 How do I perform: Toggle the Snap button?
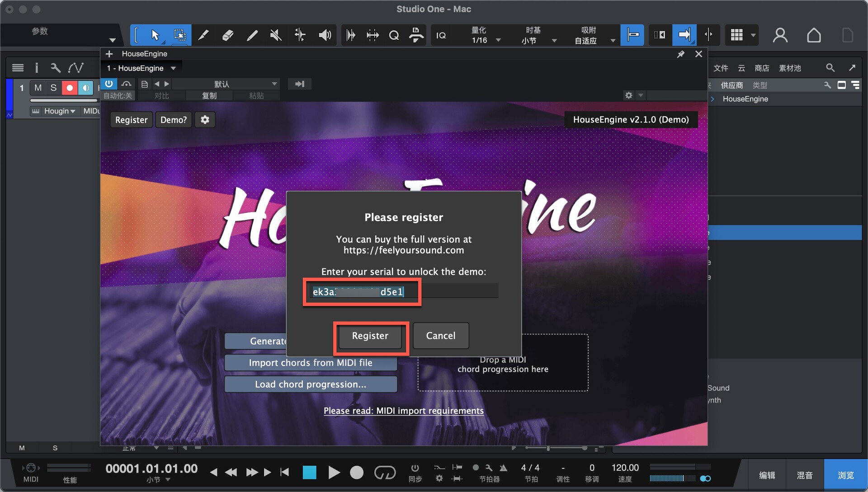coord(632,35)
